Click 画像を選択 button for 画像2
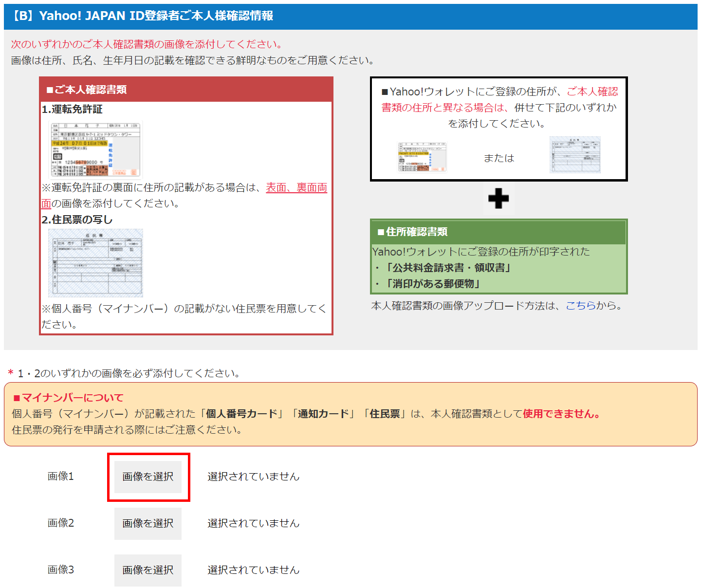 (148, 523)
